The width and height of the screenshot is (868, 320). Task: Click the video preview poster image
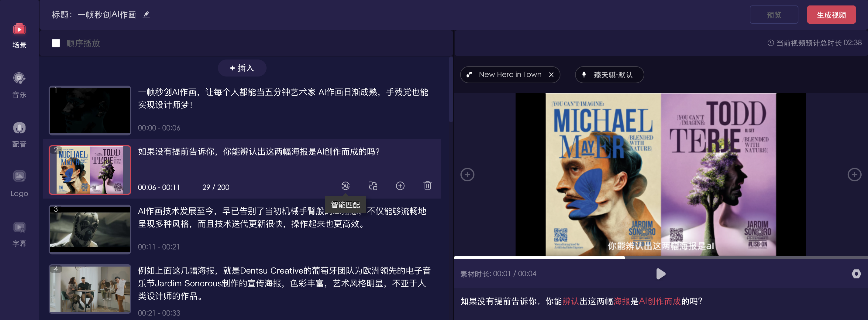click(x=660, y=175)
